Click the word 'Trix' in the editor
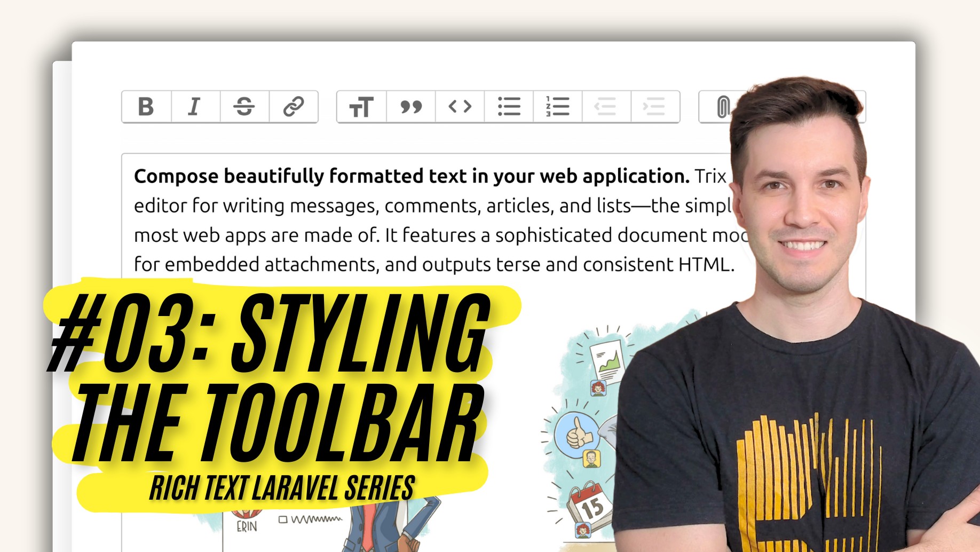 click(710, 176)
